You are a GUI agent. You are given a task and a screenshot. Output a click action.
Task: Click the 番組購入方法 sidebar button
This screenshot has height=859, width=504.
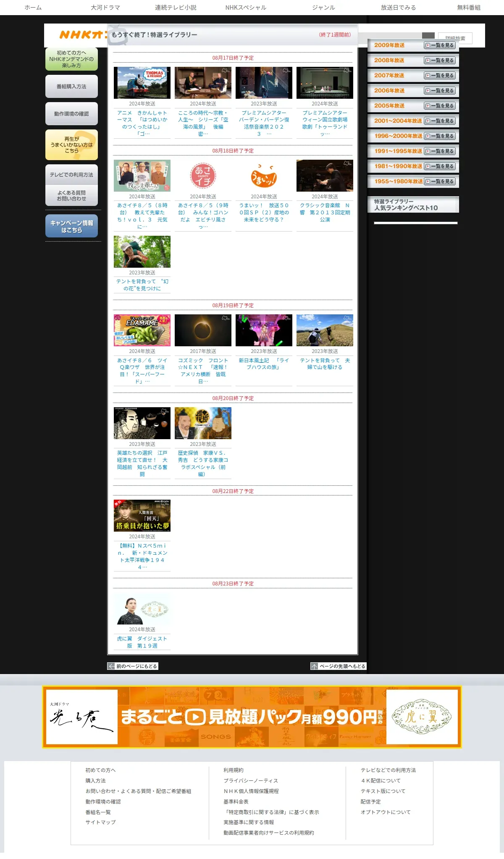[71, 86]
